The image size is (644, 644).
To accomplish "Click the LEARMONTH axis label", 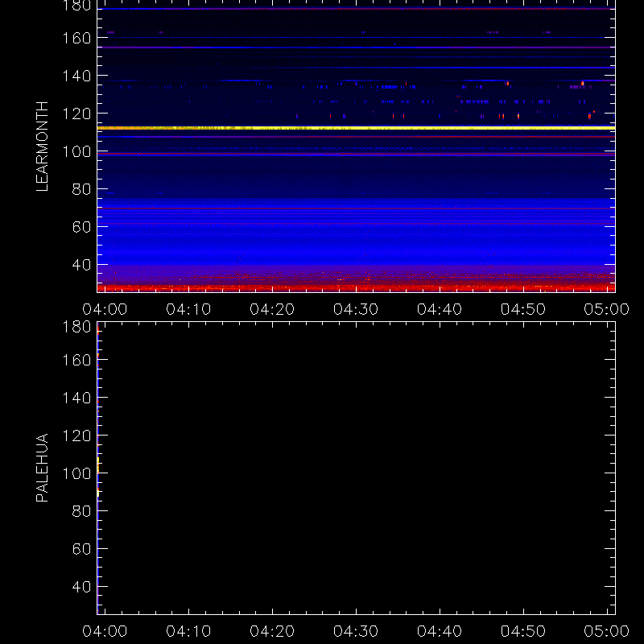I will 43,147.
